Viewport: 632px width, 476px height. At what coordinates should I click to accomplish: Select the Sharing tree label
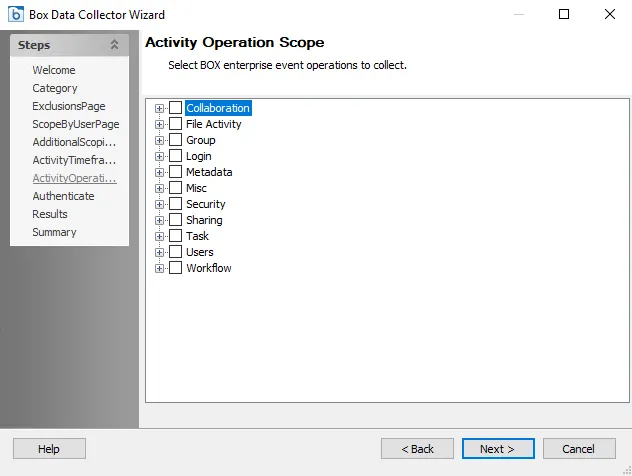coord(204,220)
